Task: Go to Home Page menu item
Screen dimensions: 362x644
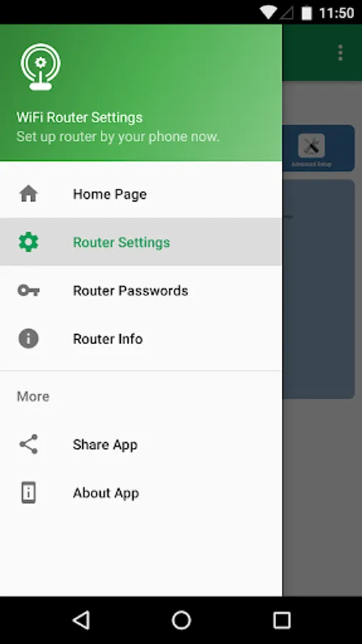Action: coord(141,194)
